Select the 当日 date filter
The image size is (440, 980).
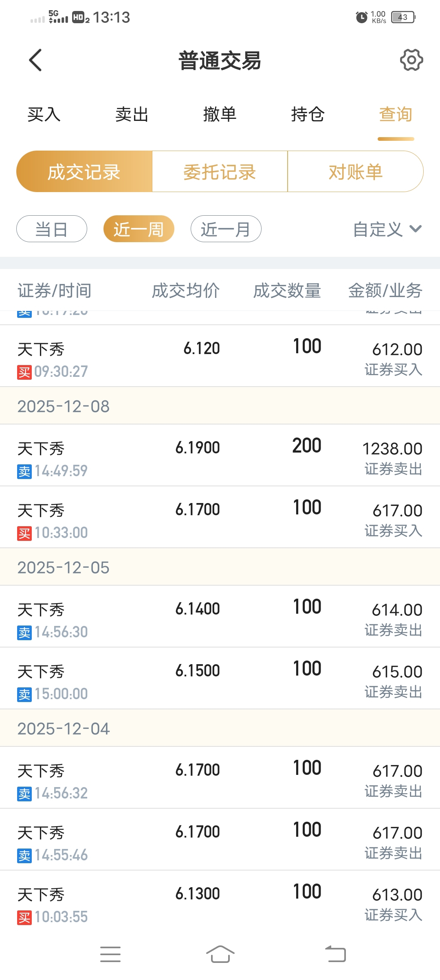click(52, 229)
